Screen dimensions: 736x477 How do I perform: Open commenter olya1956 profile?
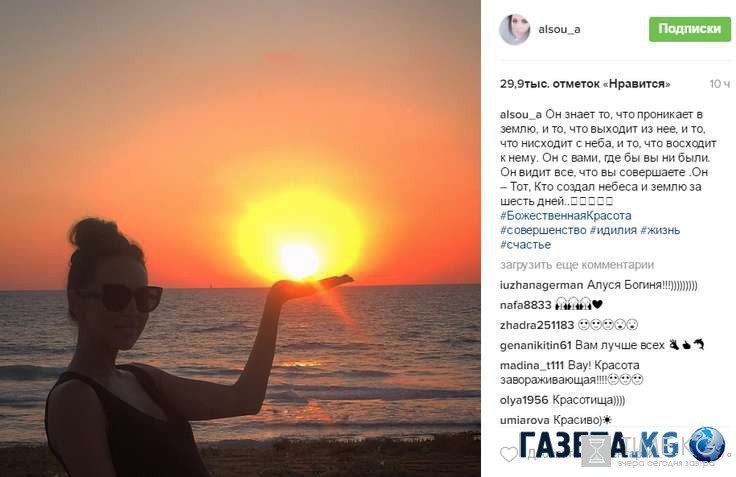click(524, 400)
